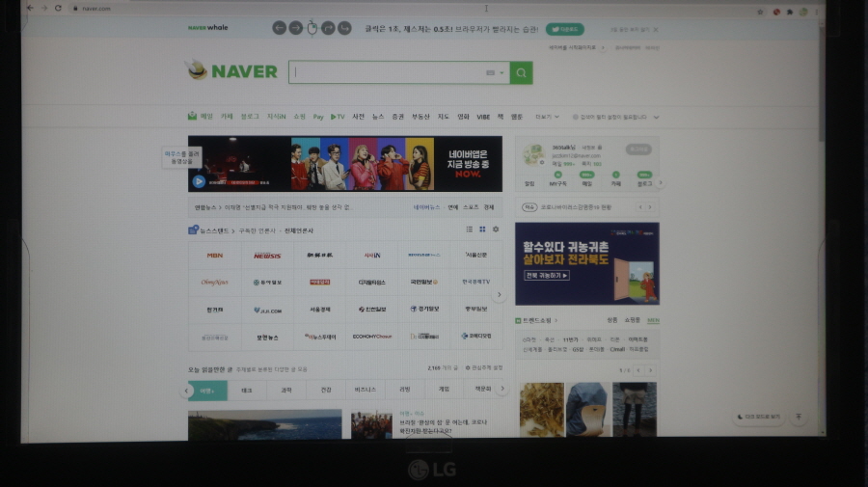868x487 pixels.
Task: Expand the search filter settings chevron
Action: click(656, 118)
